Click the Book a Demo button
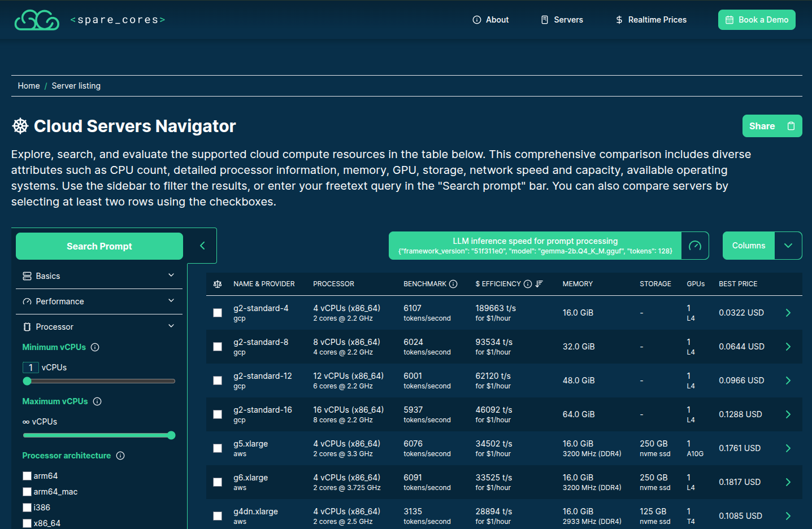The image size is (812, 529). click(x=757, y=20)
